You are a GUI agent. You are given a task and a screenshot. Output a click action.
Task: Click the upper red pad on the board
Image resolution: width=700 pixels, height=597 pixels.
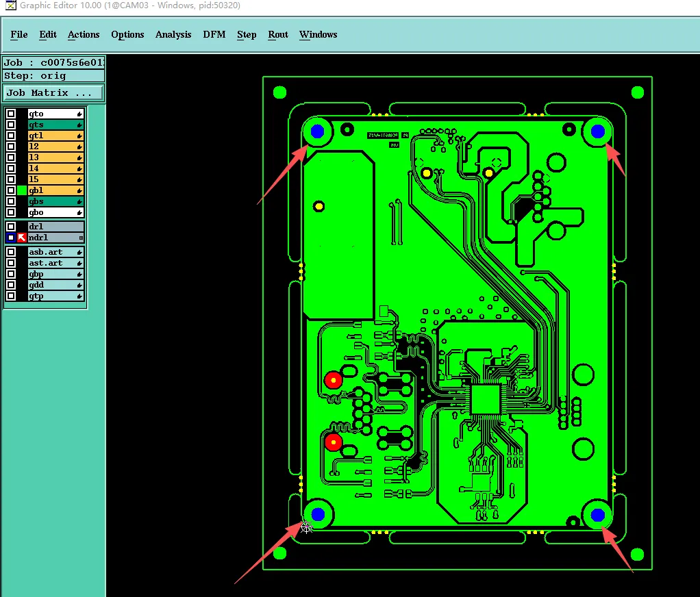(333, 380)
